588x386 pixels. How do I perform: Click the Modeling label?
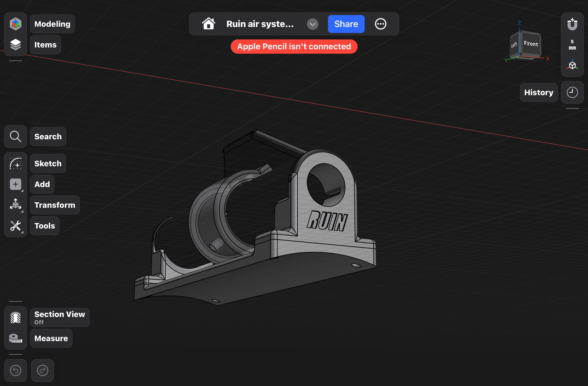[x=52, y=24]
